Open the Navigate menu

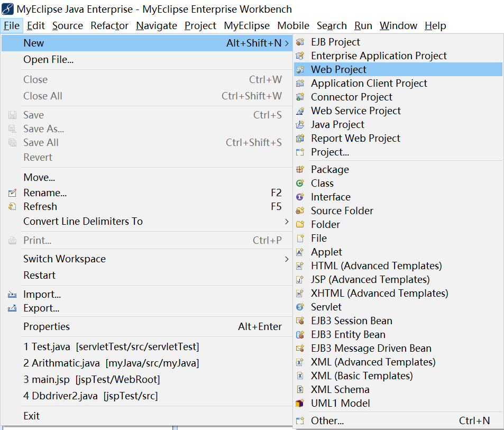[x=157, y=26]
